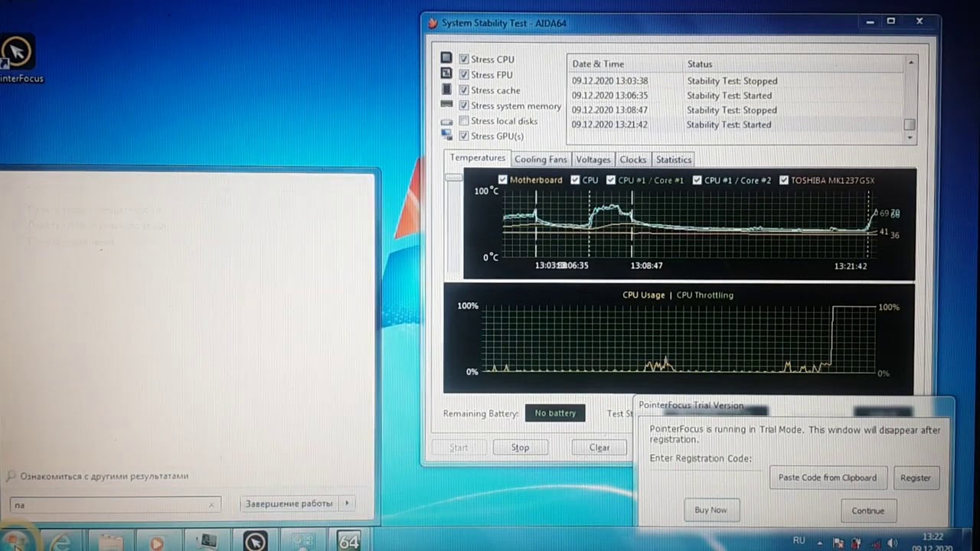Screen dimensions: 980x551
Task: Switch to the Temperatures tab
Action: click(477, 158)
